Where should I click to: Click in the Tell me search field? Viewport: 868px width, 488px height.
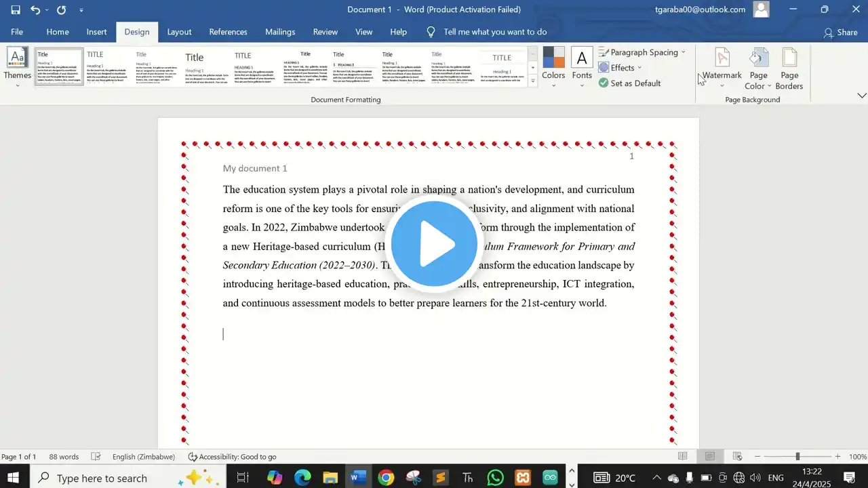coord(495,32)
